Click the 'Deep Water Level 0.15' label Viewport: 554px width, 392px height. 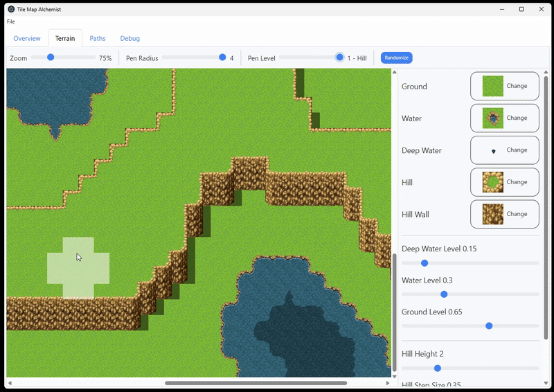(x=439, y=249)
